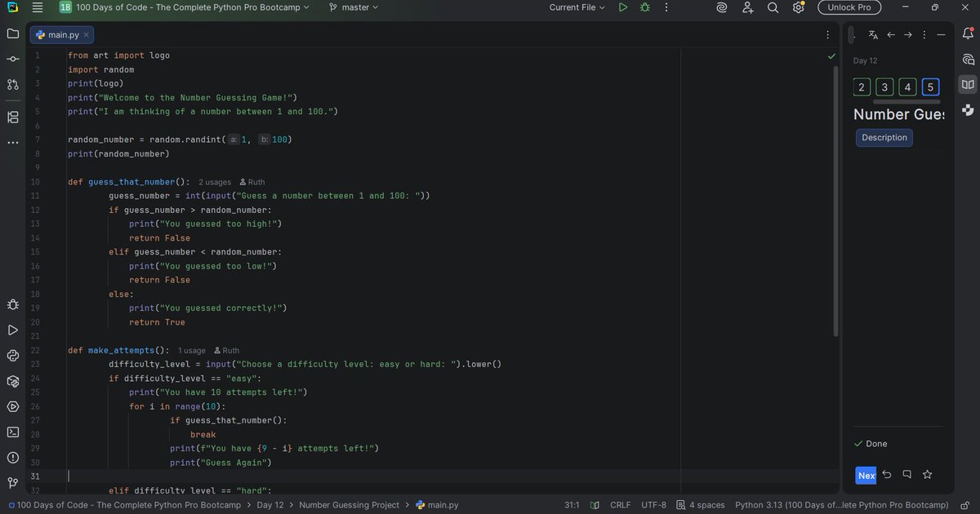Open the Git tool window in left sidebar
The image size is (980, 514).
coord(12,482)
